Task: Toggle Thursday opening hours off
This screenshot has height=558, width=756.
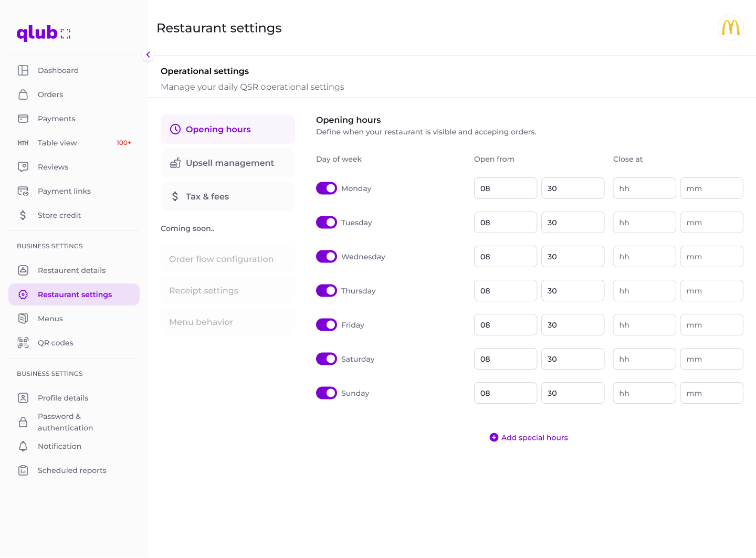Action: (327, 291)
